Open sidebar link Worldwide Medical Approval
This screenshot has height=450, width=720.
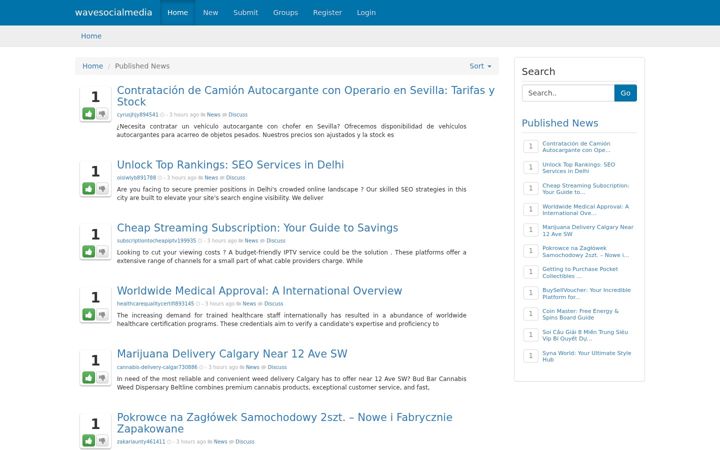585,210
